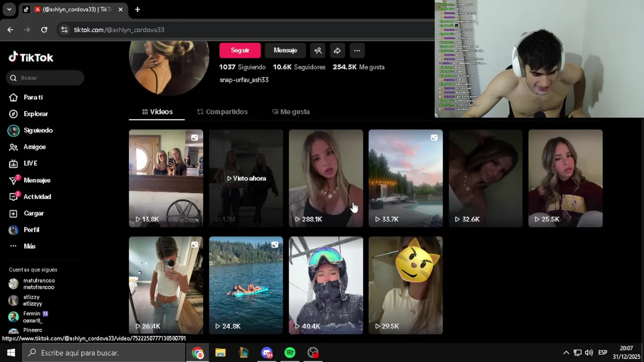Click the share arrow icon on profile
The width and height of the screenshot is (644, 362).
pyautogui.click(x=337, y=50)
